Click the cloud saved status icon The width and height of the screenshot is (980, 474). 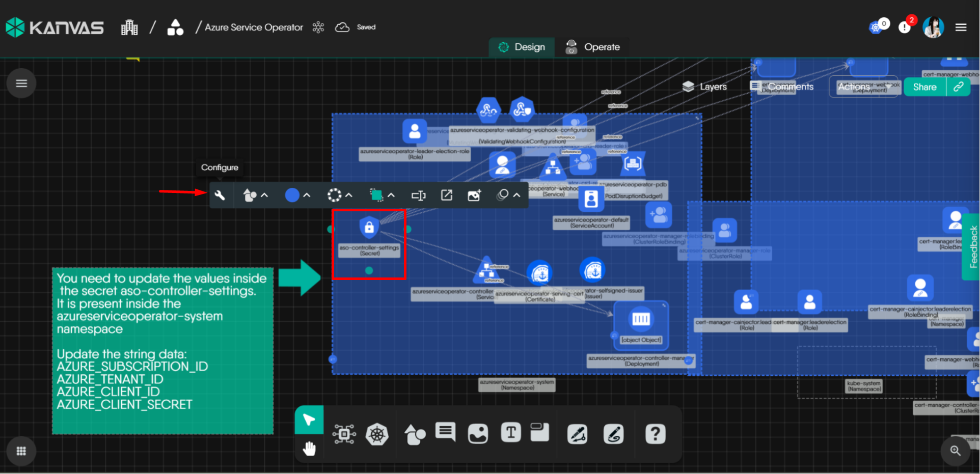pos(342,27)
